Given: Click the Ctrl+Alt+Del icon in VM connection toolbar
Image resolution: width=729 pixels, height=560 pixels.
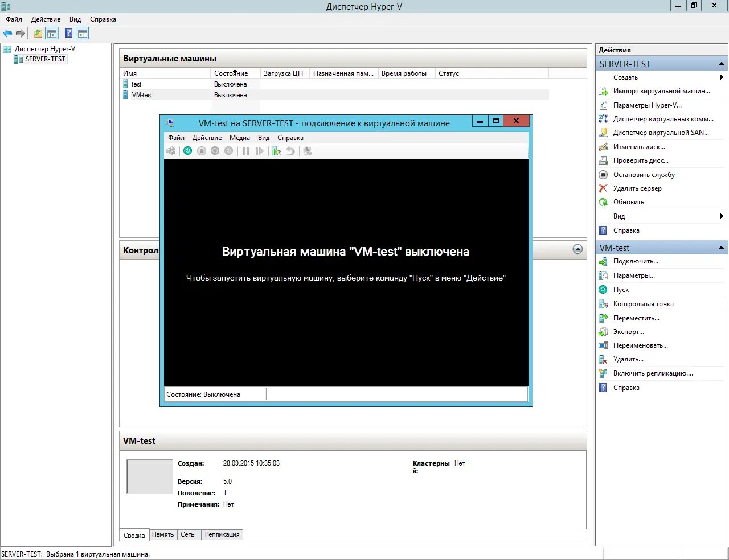Looking at the screenshot, I should coord(171,151).
